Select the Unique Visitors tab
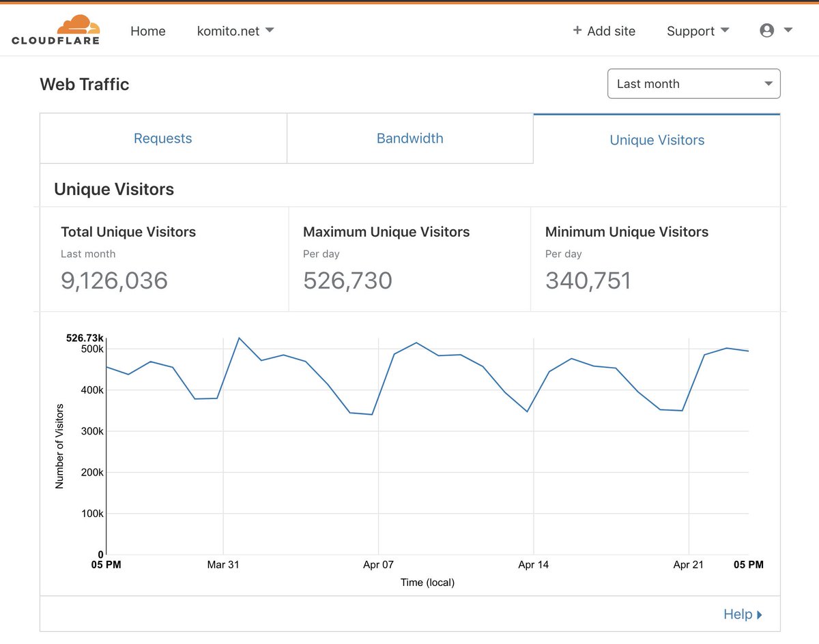The height and width of the screenshot is (644, 819). (657, 140)
